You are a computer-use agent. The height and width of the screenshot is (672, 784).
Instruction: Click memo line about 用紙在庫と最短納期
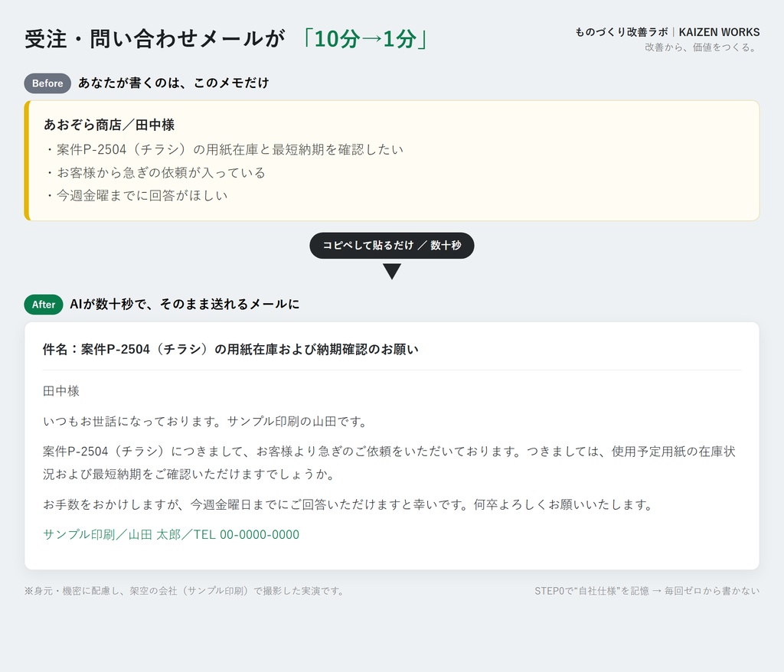(224, 149)
